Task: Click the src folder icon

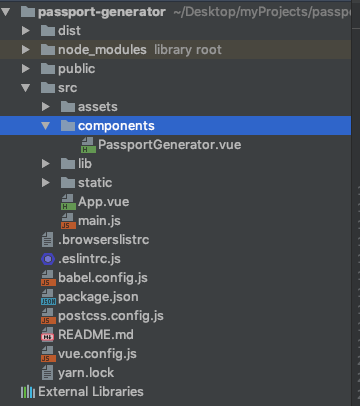Action: 48,88
